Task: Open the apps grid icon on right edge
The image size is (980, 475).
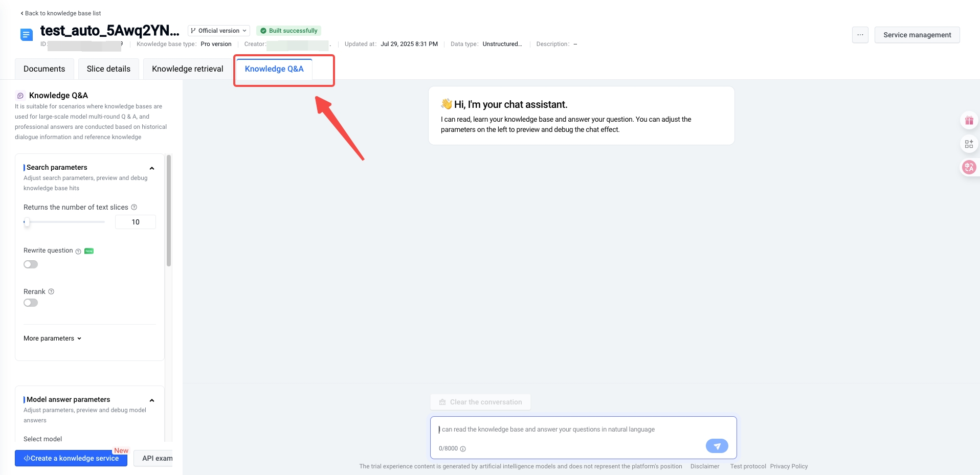Action: [969, 144]
